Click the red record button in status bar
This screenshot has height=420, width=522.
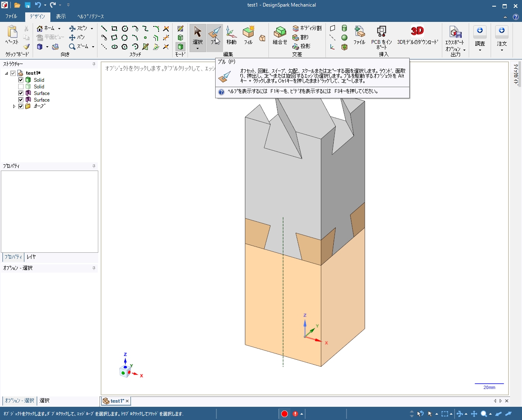(285, 414)
